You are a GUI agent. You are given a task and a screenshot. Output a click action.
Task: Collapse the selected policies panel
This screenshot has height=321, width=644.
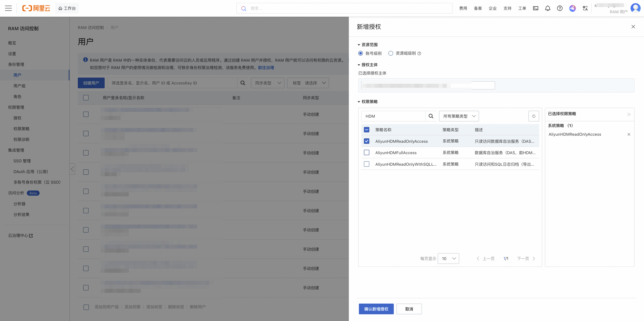tap(629, 114)
